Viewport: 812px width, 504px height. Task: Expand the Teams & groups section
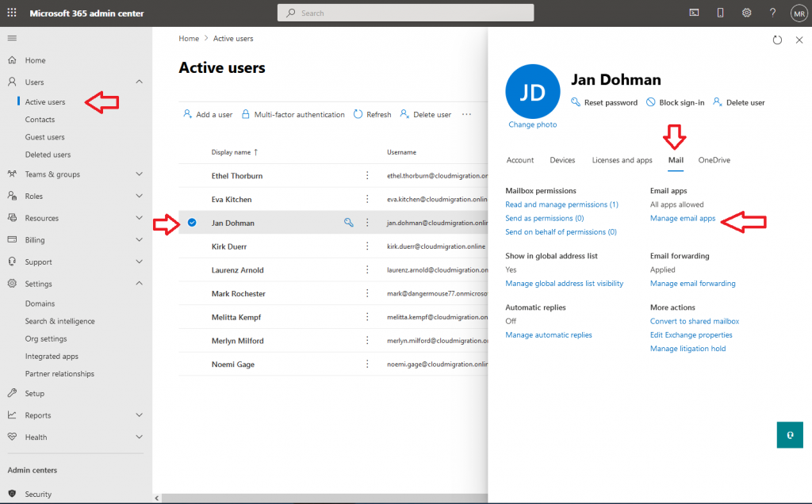tap(139, 174)
